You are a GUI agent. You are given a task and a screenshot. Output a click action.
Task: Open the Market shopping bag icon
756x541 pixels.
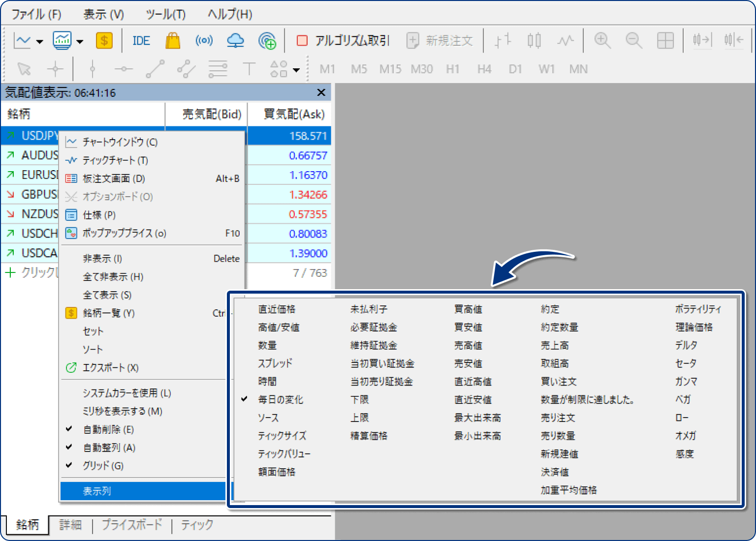point(173,41)
